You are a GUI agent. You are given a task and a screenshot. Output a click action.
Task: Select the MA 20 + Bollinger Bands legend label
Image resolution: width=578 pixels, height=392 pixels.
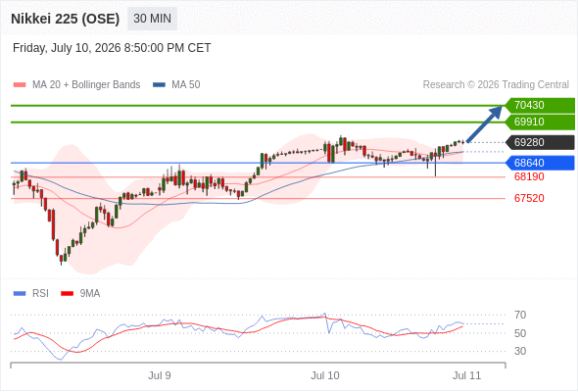[x=86, y=85]
